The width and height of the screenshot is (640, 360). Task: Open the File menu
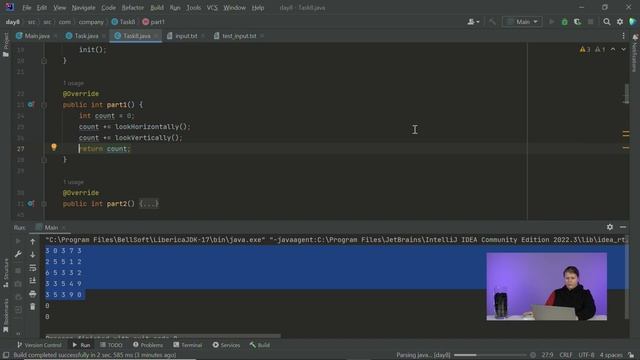pyautogui.click(x=27, y=8)
